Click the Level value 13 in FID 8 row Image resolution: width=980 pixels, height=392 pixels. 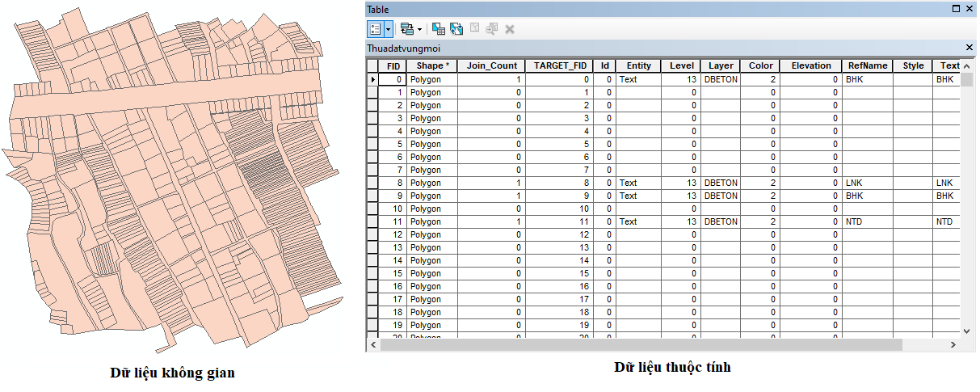(x=681, y=183)
